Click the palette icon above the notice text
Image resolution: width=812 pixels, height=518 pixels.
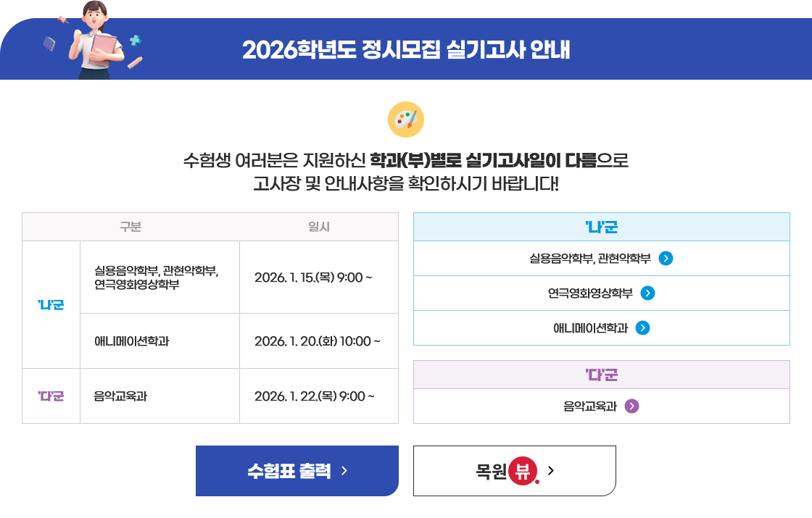(406, 120)
